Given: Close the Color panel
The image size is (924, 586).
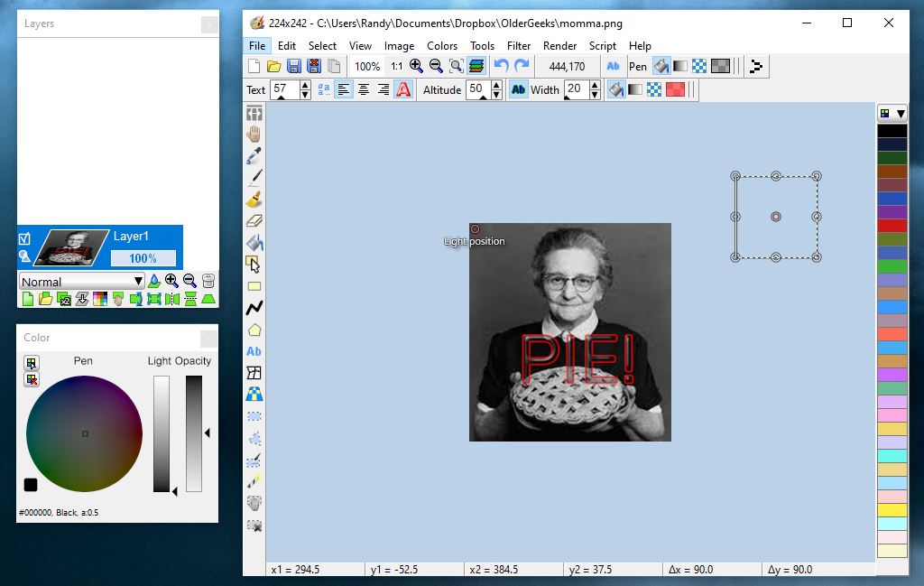Looking at the screenshot, I should (x=208, y=339).
